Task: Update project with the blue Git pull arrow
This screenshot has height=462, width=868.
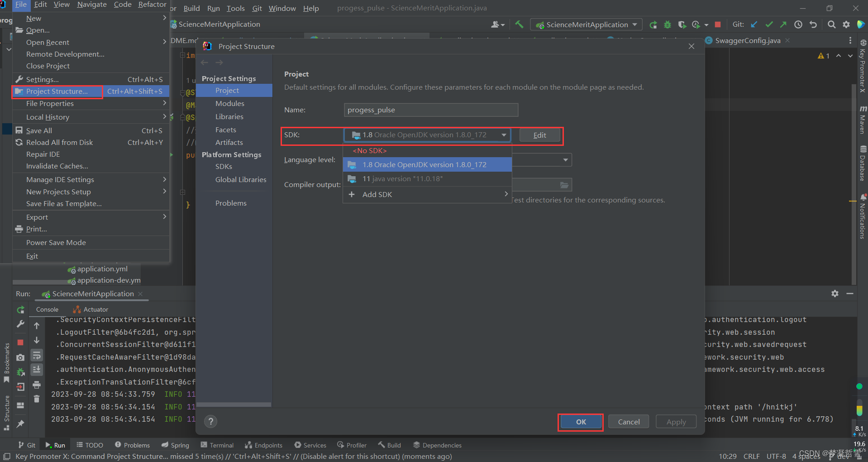Action: [754, 24]
